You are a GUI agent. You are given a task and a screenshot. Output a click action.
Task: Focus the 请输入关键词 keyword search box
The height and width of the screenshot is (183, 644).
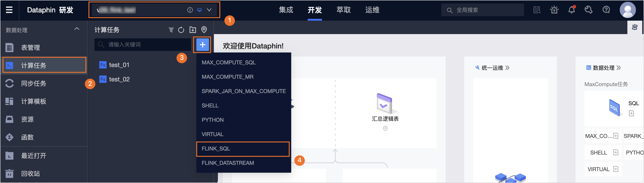[142, 44]
